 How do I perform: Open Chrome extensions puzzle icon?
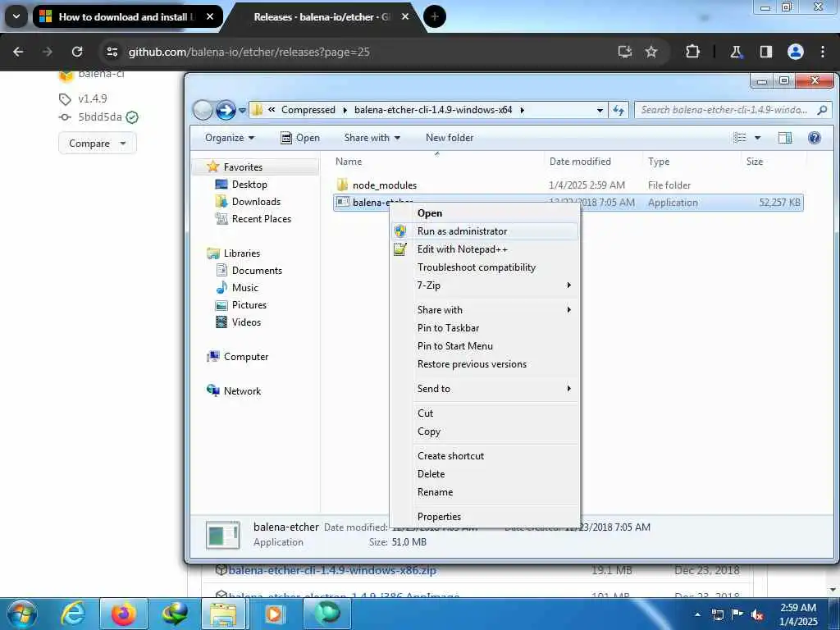click(692, 52)
